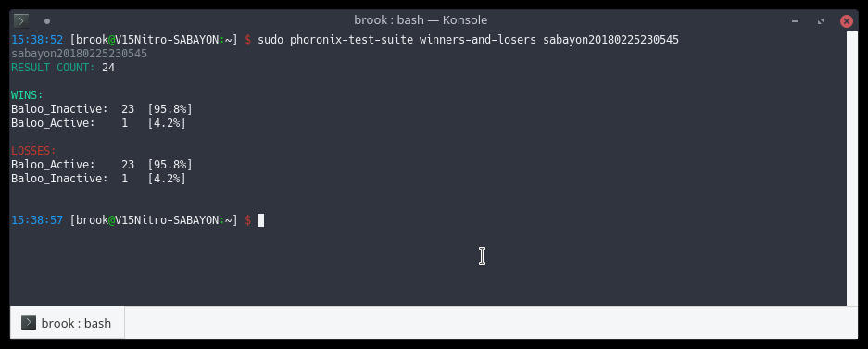Minimize the Konsole window
The height and width of the screenshot is (349, 868).
tap(795, 21)
